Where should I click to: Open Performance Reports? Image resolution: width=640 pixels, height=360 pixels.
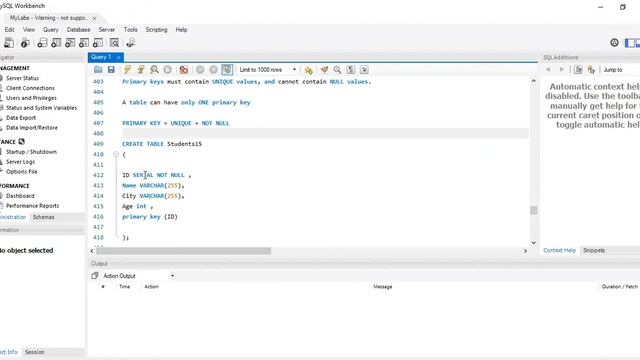(32, 206)
